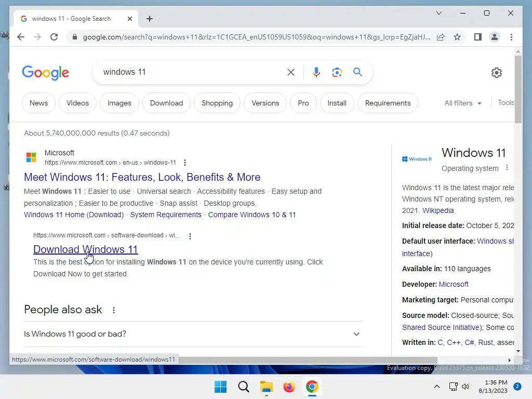The width and height of the screenshot is (532, 399).
Task: Select the Download filter chip
Action: 166,103
